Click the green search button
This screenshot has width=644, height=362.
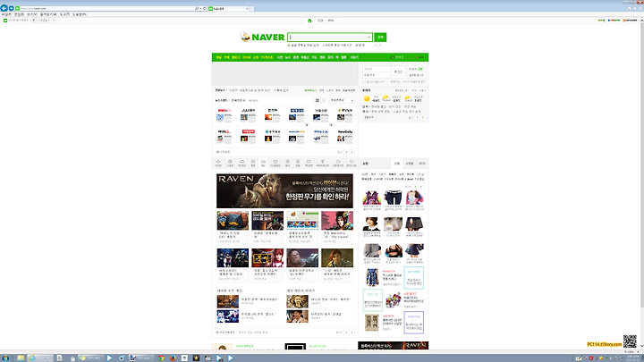[380, 37]
